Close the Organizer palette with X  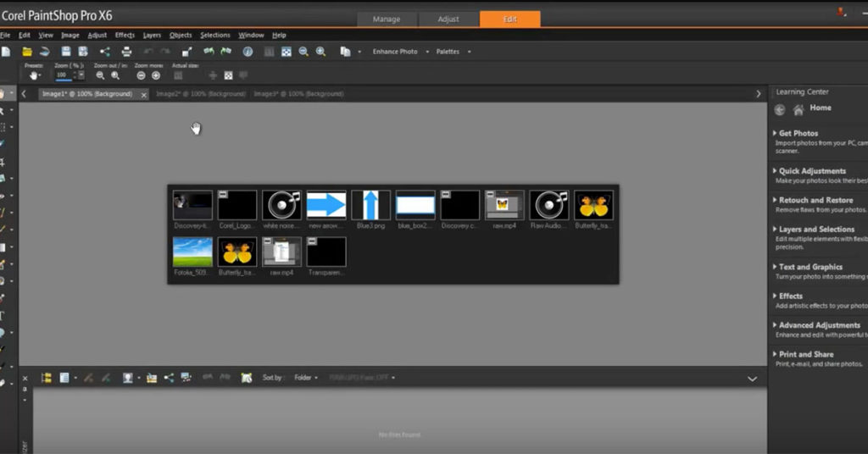pyautogui.click(x=25, y=379)
